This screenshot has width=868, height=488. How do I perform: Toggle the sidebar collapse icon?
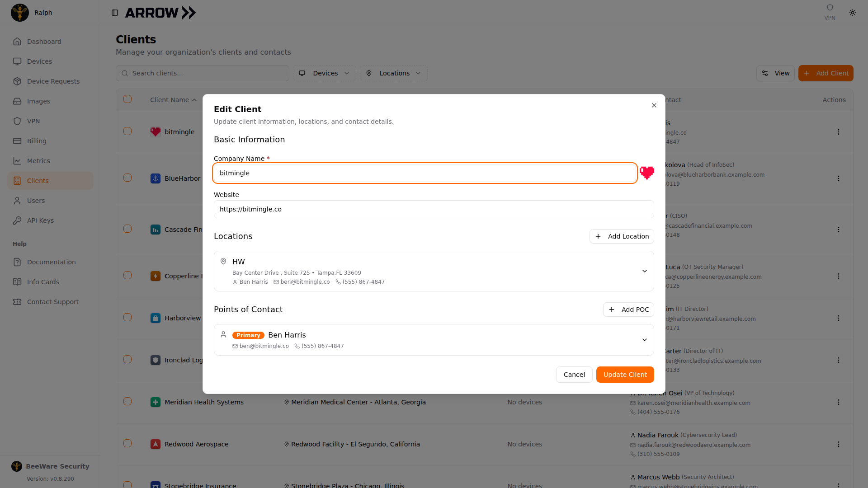pos(115,13)
